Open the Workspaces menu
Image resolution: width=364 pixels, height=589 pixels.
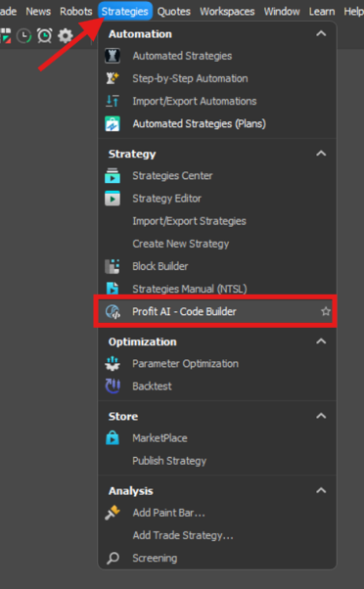coord(227,12)
